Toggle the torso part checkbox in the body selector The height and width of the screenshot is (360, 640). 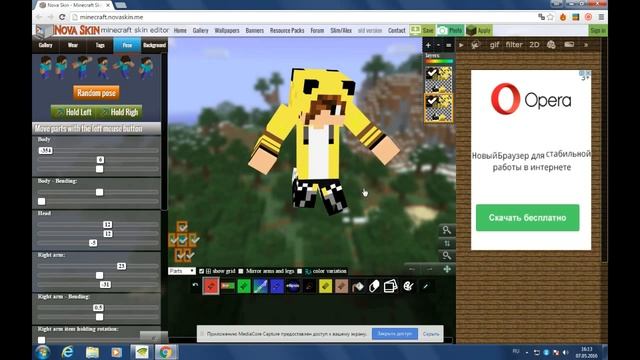[182, 240]
